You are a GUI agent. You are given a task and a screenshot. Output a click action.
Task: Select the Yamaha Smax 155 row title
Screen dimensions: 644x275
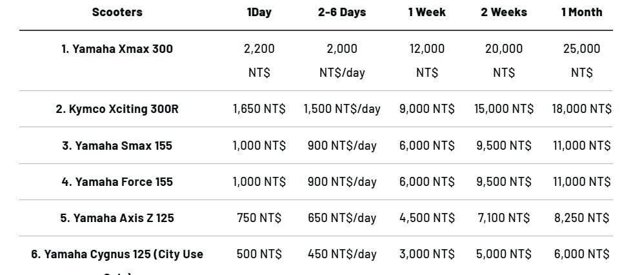[117, 145]
